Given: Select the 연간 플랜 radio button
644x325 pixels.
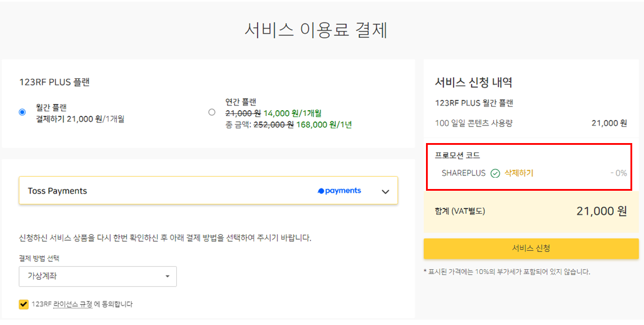Looking at the screenshot, I should pyautogui.click(x=212, y=112).
